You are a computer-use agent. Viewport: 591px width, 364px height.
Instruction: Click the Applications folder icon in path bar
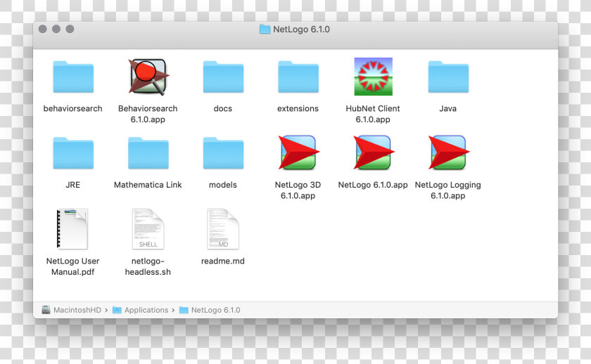click(117, 310)
